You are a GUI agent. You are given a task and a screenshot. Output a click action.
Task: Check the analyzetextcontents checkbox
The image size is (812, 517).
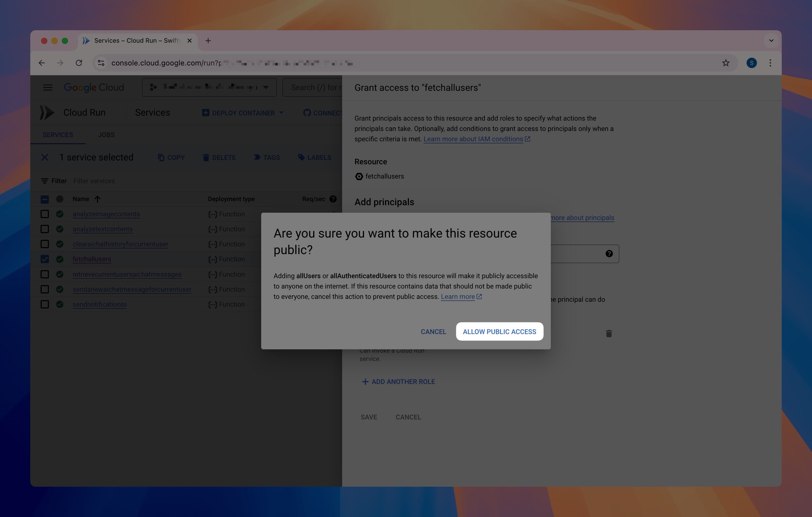point(44,229)
